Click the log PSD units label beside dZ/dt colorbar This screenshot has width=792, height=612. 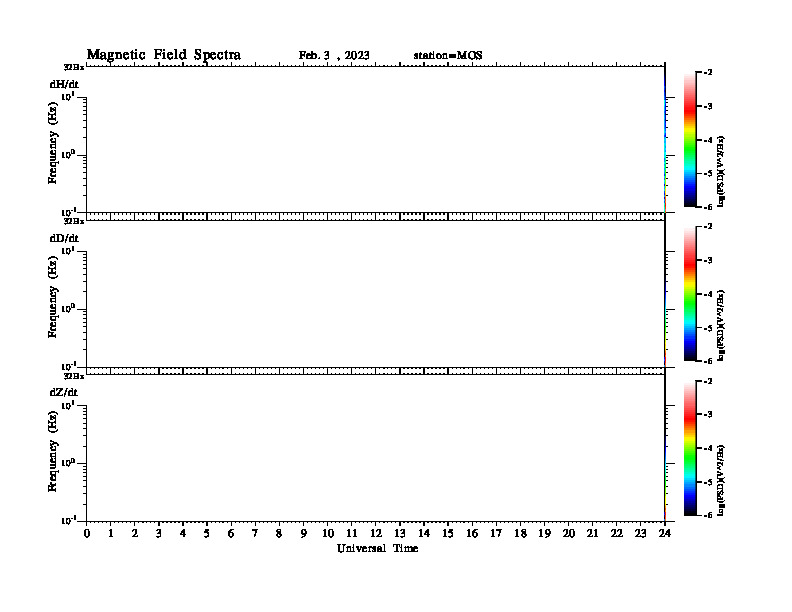721,480
